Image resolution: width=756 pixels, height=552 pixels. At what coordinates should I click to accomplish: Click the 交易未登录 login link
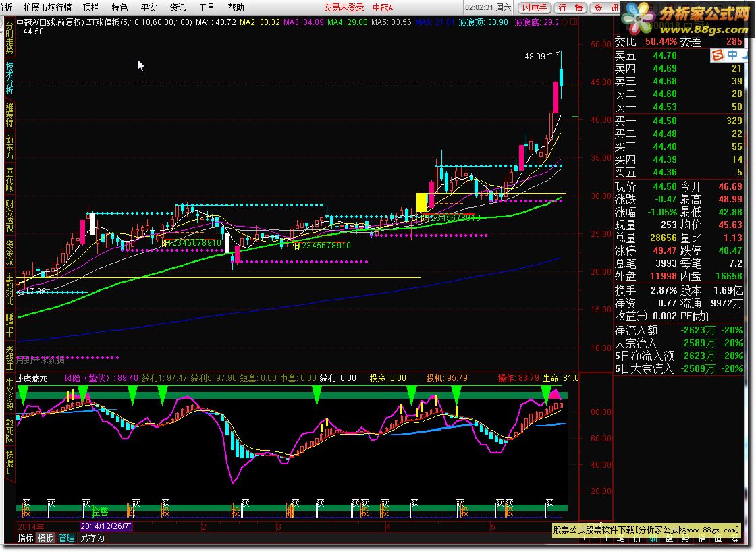344,7
